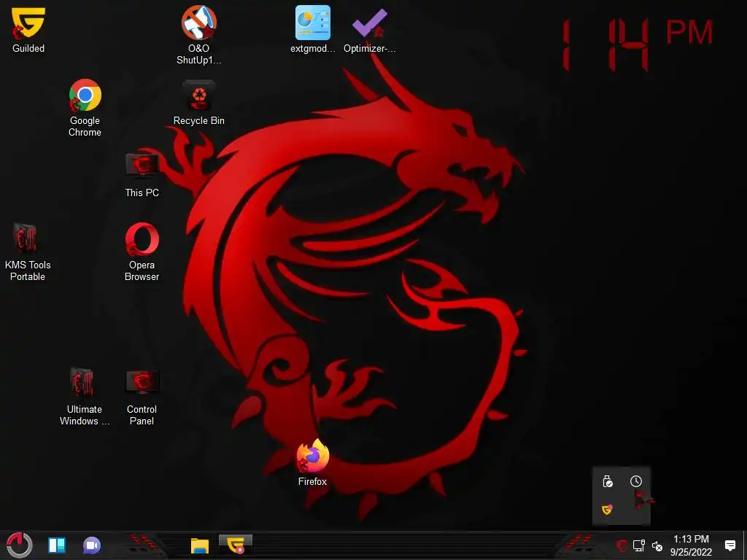Click the Guilded icon in tray overflow
Image resolution: width=747 pixels, height=560 pixels.
click(607, 510)
